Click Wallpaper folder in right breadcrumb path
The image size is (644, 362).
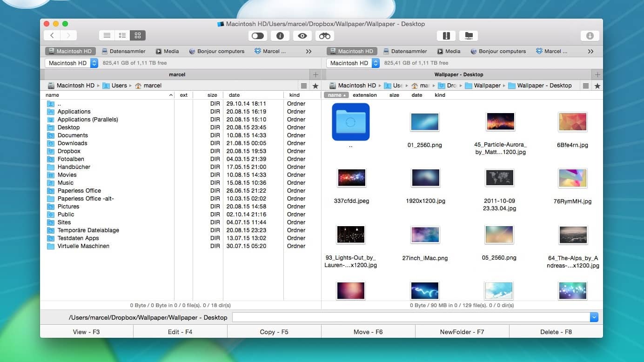coord(483,86)
